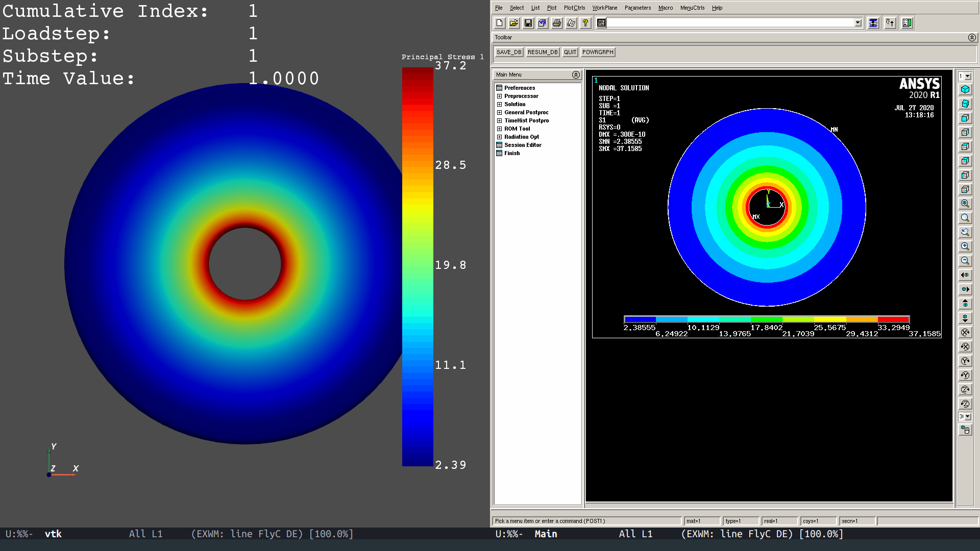Viewport: 980px width, 551px height.
Task: Type a command in the POST1 input field
Action: pyautogui.click(x=587, y=521)
